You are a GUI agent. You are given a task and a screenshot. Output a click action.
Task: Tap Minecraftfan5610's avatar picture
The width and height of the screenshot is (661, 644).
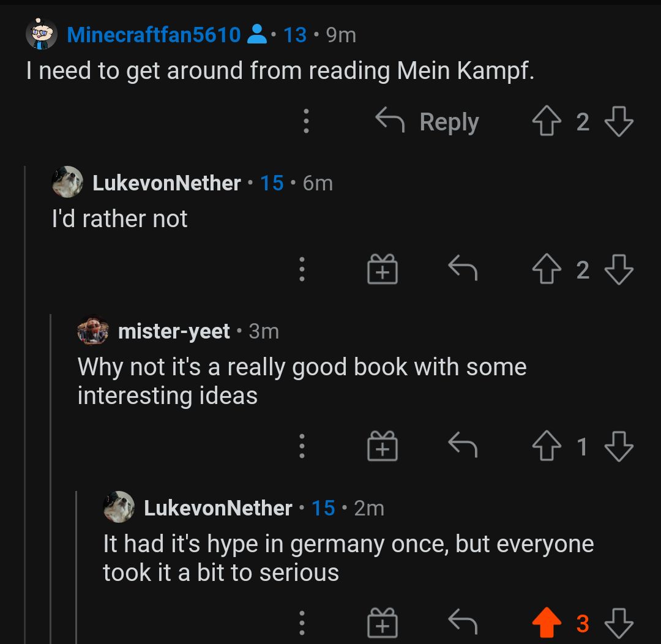pos(42,34)
